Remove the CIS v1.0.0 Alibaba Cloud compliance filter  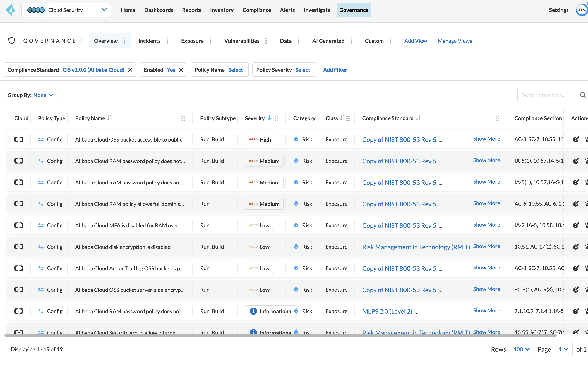pos(130,70)
